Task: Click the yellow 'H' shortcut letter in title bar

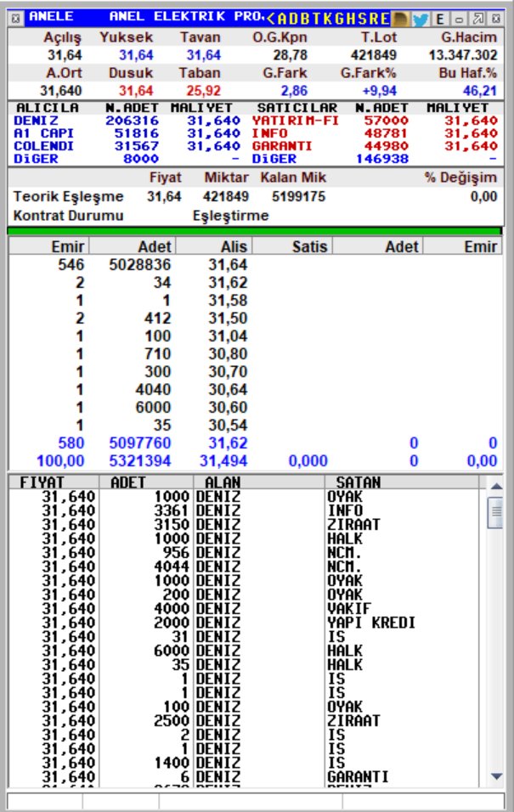Action: (350, 20)
